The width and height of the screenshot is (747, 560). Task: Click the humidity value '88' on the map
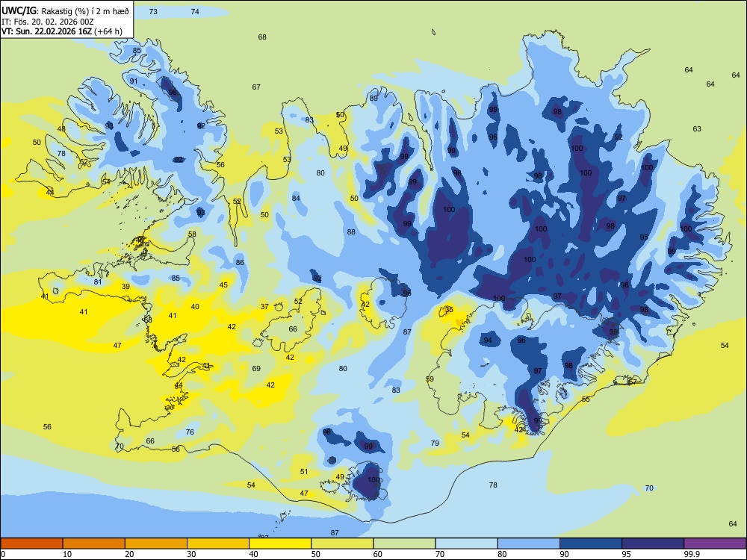pos(351,232)
